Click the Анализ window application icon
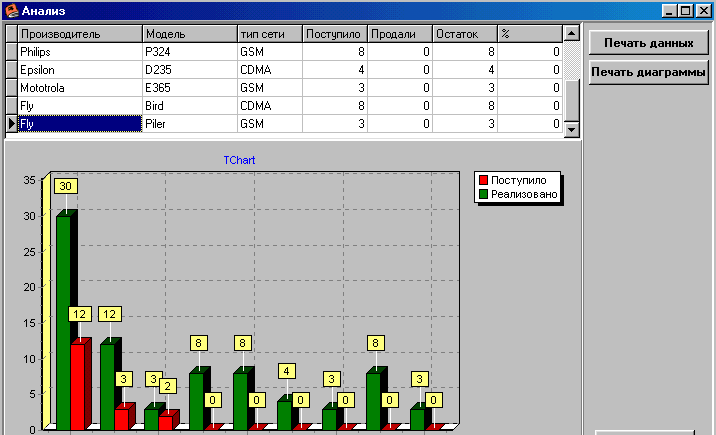Image resolution: width=716 pixels, height=435 pixels. (12, 10)
